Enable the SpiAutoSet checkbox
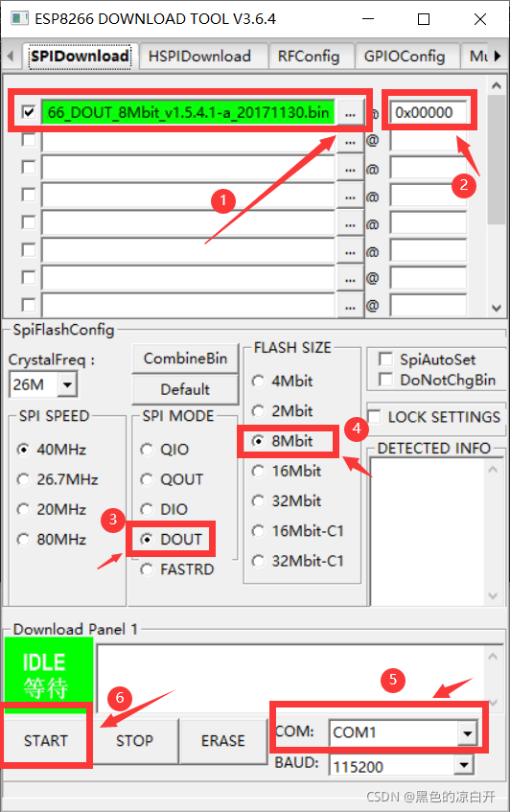The width and height of the screenshot is (510, 812). [x=385, y=359]
